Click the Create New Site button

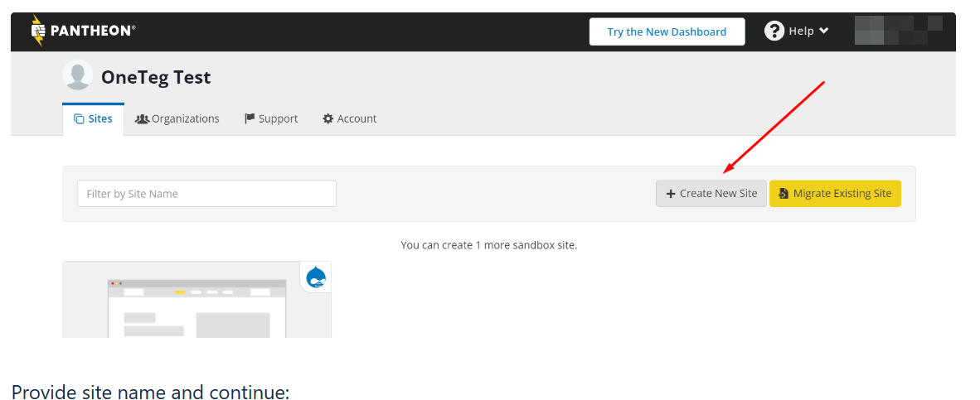711,194
